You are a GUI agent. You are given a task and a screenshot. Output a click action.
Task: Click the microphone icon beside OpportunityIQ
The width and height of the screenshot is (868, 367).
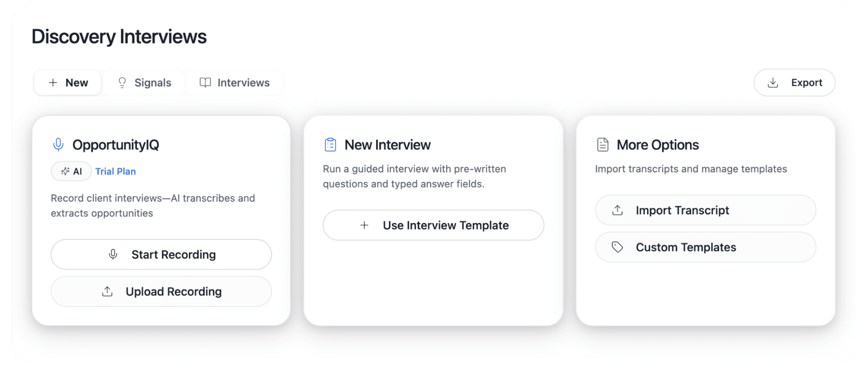tap(58, 144)
